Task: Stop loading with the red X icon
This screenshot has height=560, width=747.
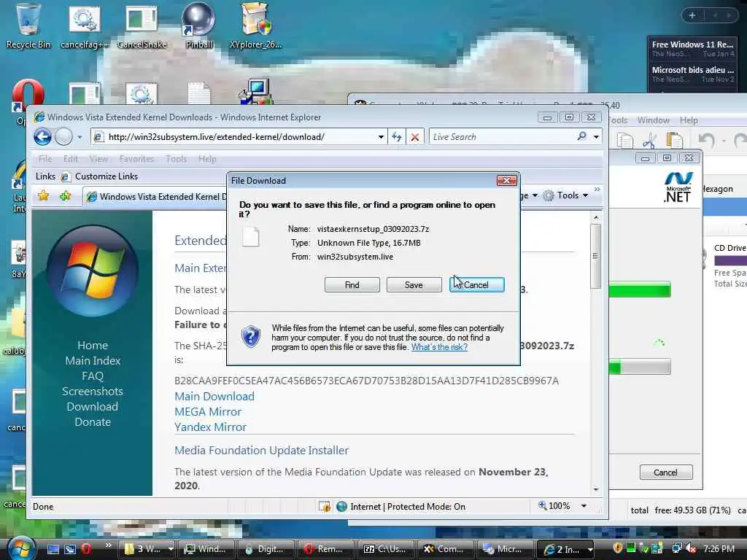Action: pyautogui.click(x=415, y=137)
